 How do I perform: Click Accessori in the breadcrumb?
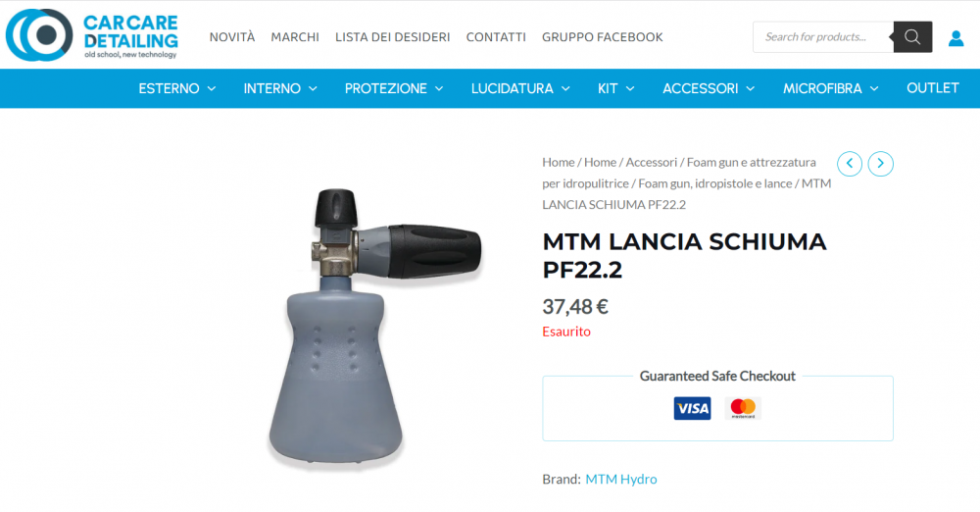click(x=652, y=162)
